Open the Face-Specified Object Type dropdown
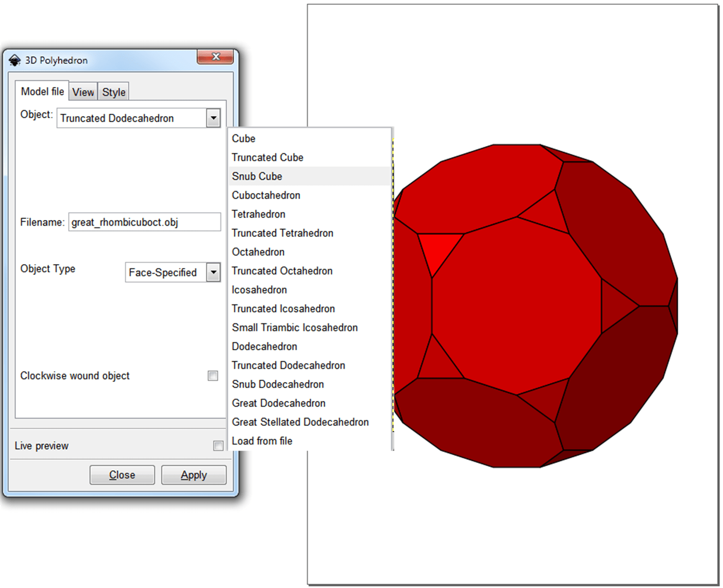Image resolution: width=723 pixels, height=588 pixels. click(213, 272)
